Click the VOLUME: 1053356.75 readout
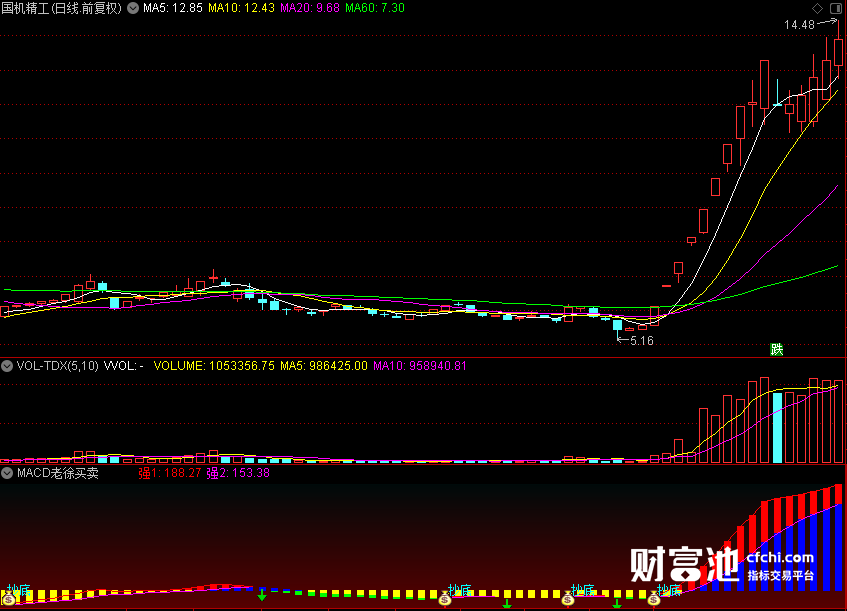Image resolution: width=847 pixels, height=611 pixels. pos(214,366)
